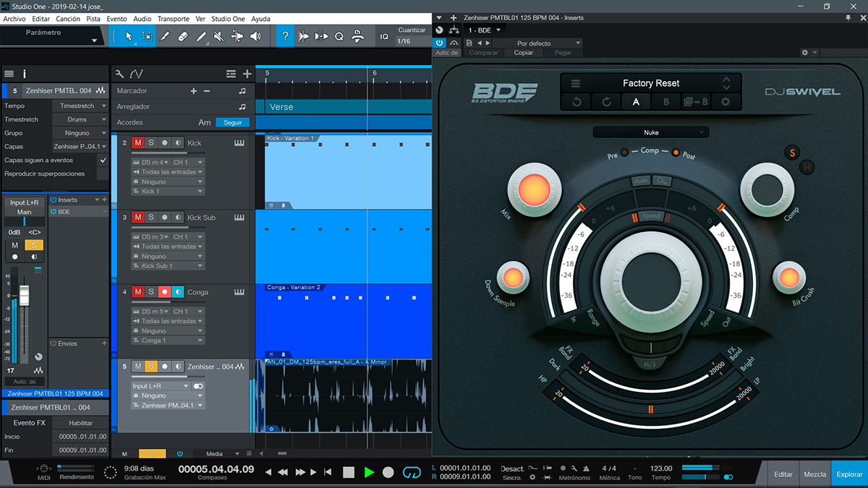868x488 pixels.
Task: Toggle monitor on the Conga track
Action: click(179, 292)
